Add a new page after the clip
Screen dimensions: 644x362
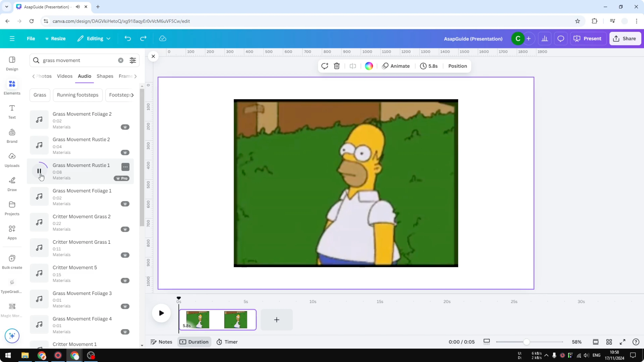coord(276,320)
